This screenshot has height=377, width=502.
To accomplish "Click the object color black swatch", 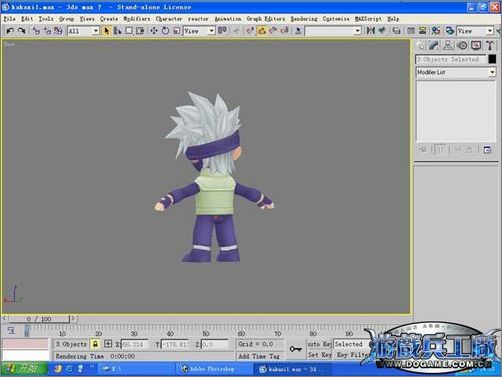I will pyautogui.click(x=492, y=59).
